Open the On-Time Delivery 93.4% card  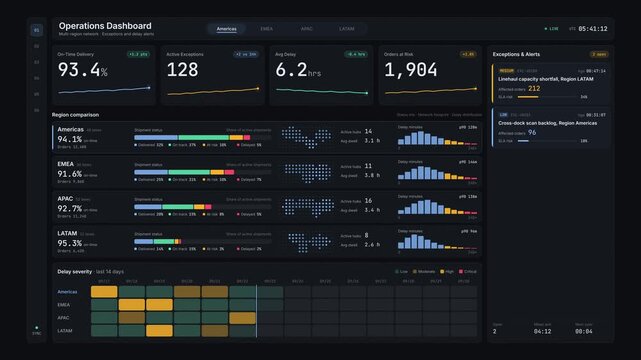pyautogui.click(x=104, y=75)
